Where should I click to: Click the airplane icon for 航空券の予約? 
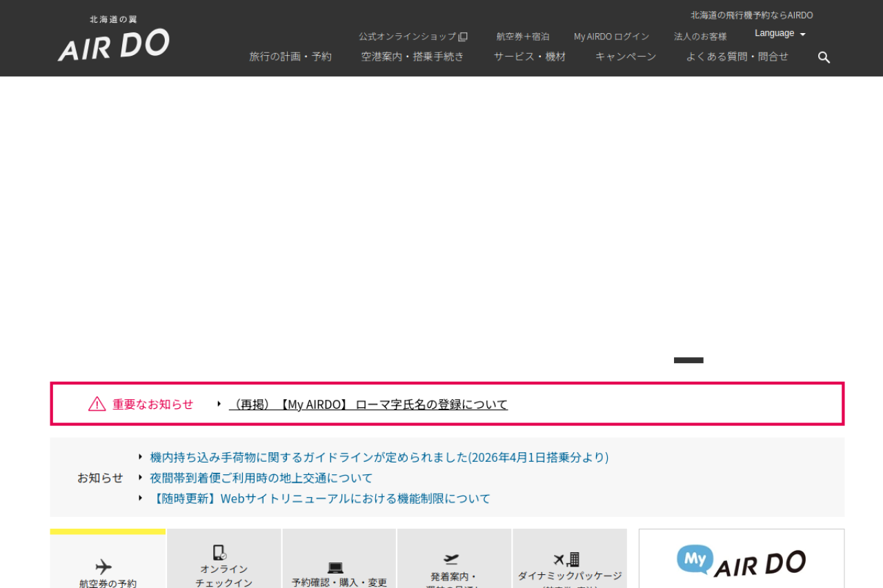point(103,567)
